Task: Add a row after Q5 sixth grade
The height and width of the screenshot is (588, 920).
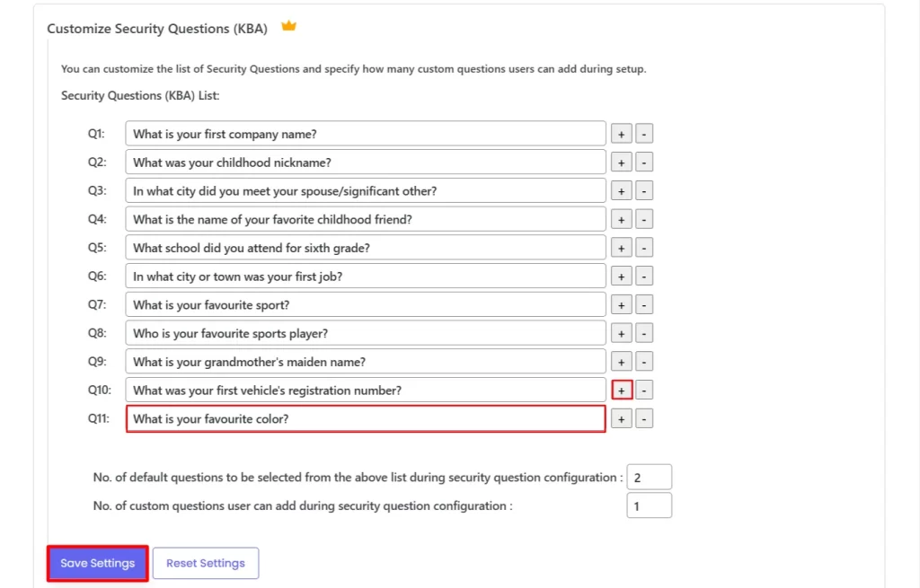Action: click(x=622, y=248)
